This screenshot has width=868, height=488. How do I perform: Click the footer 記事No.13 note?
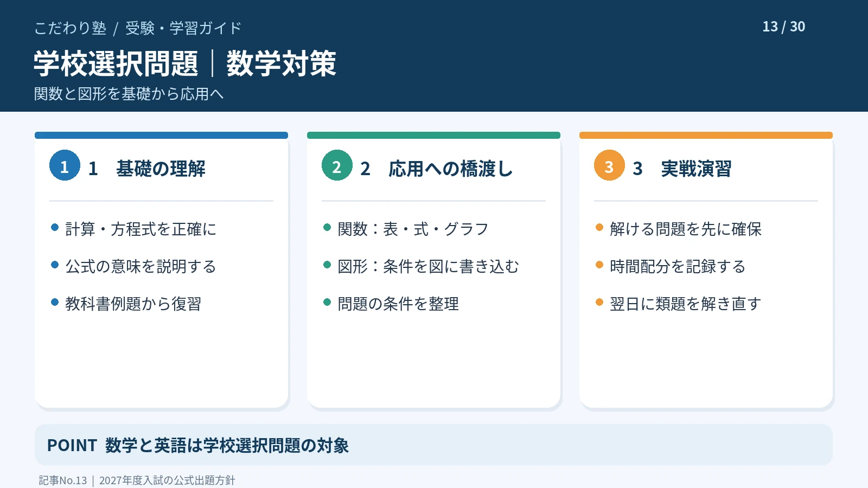(x=137, y=480)
